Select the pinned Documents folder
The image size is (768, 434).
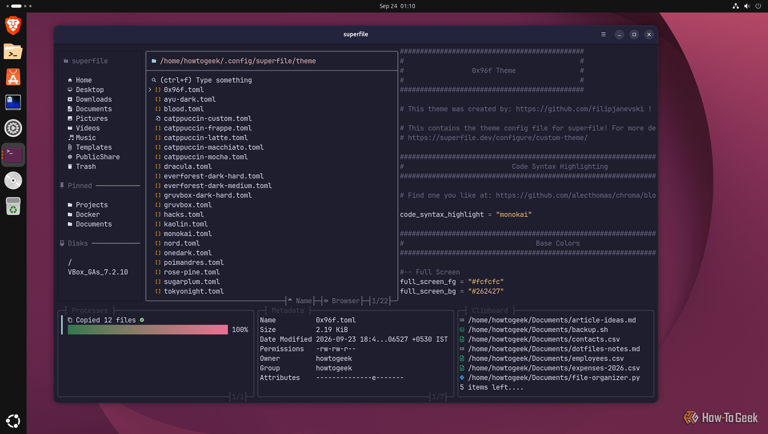pos(94,224)
